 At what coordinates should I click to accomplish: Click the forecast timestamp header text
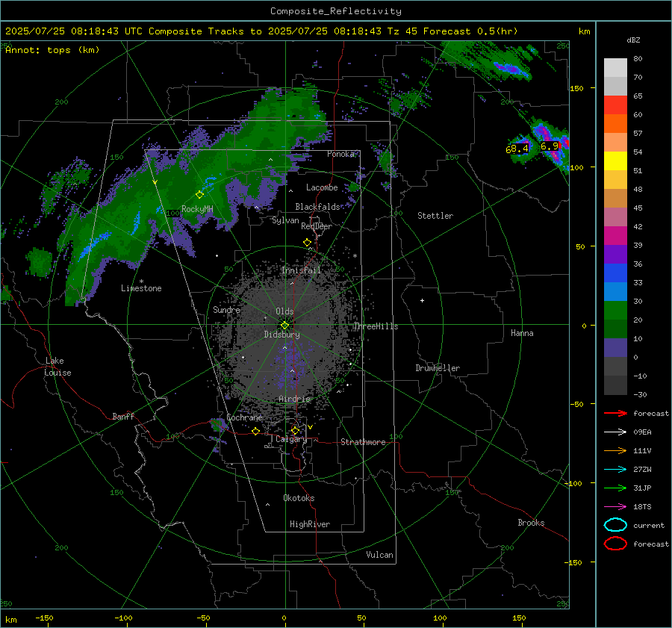click(x=261, y=31)
